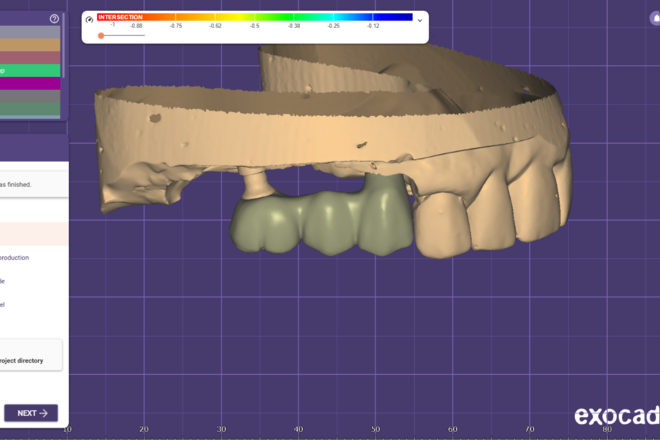Click the gauge icon beside Intersection scale
The height and width of the screenshot is (440, 660).
89,19
